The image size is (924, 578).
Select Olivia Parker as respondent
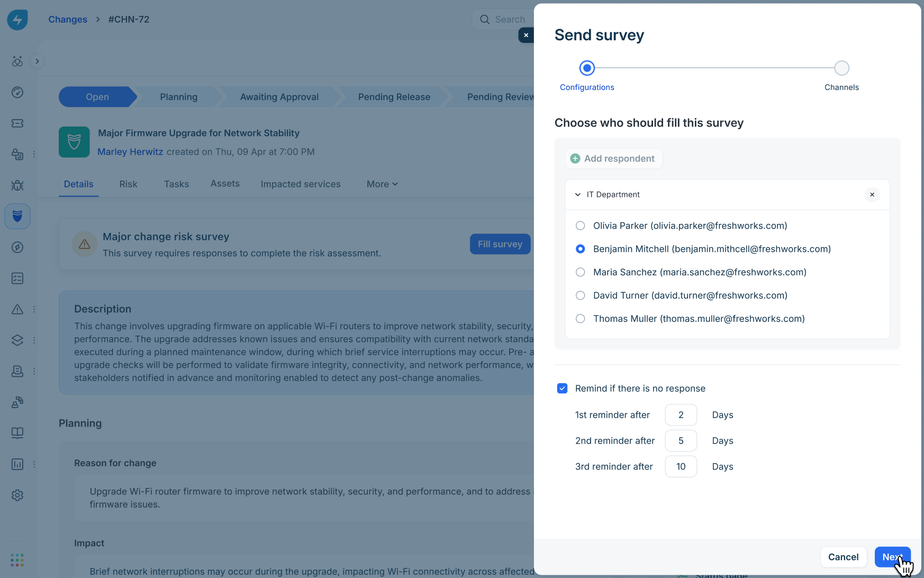pyautogui.click(x=581, y=226)
